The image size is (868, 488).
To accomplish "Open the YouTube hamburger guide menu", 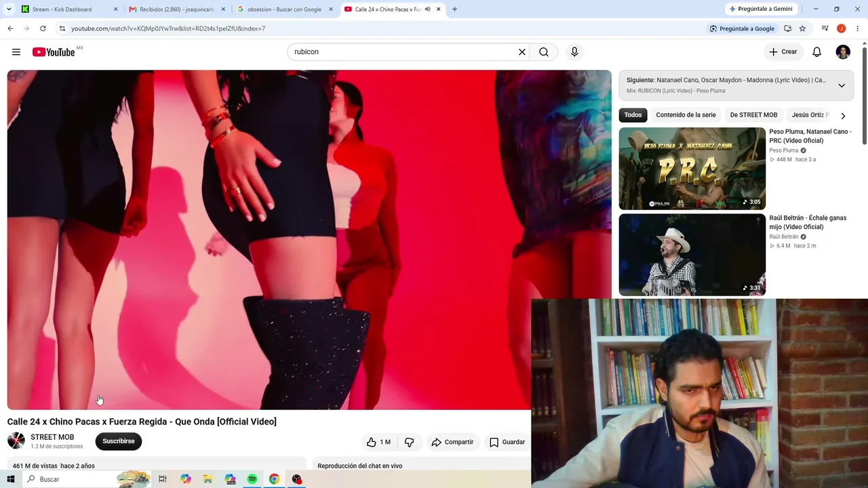I will 16,52.
